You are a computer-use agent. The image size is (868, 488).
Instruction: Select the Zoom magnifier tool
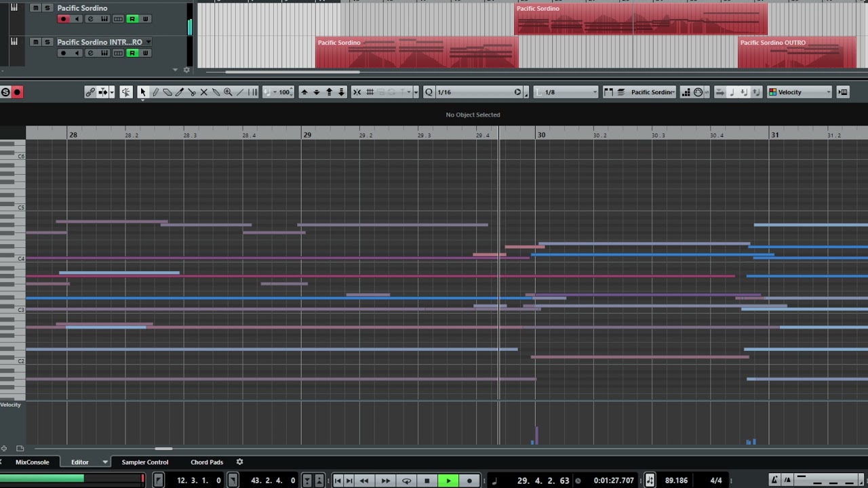point(228,92)
